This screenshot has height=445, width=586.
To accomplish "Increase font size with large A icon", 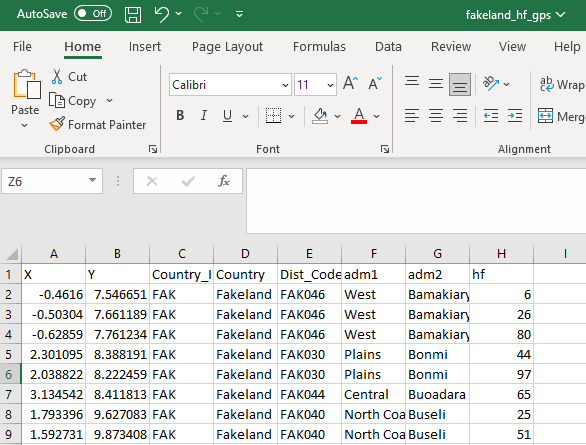I will (351, 84).
